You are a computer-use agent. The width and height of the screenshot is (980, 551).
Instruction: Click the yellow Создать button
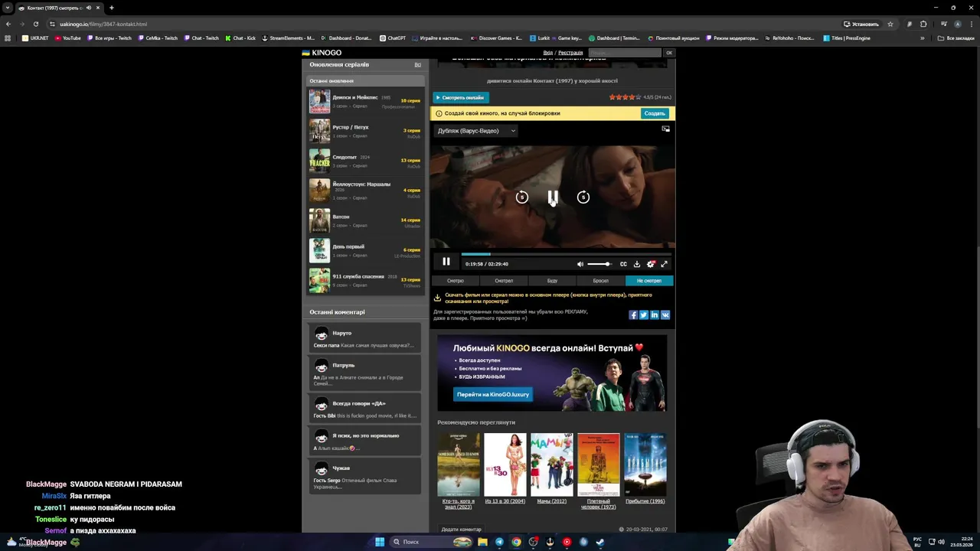655,113
